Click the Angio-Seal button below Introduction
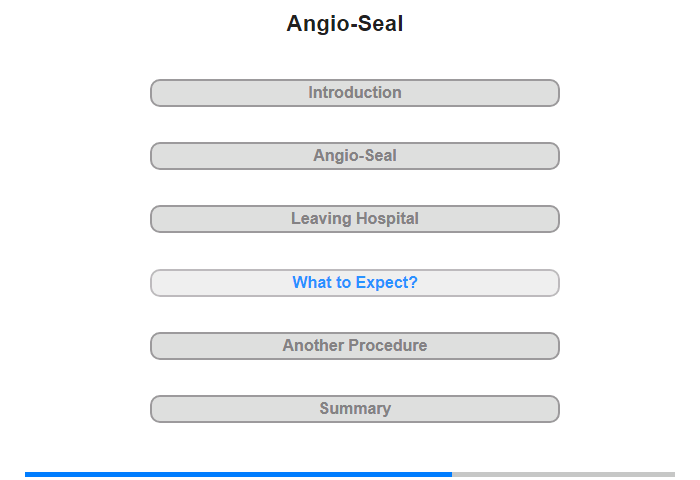This screenshot has width=700, height=480. [x=354, y=156]
